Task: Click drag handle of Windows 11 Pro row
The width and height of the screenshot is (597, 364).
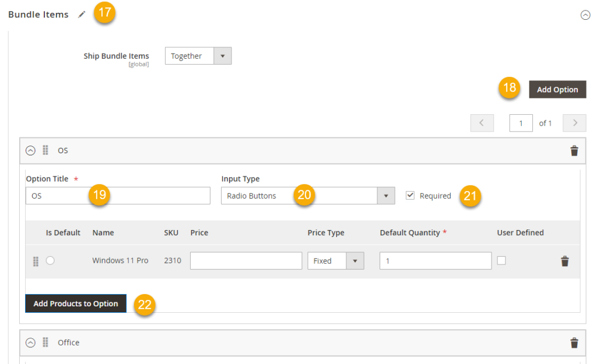Action: click(x=36, y=261)
